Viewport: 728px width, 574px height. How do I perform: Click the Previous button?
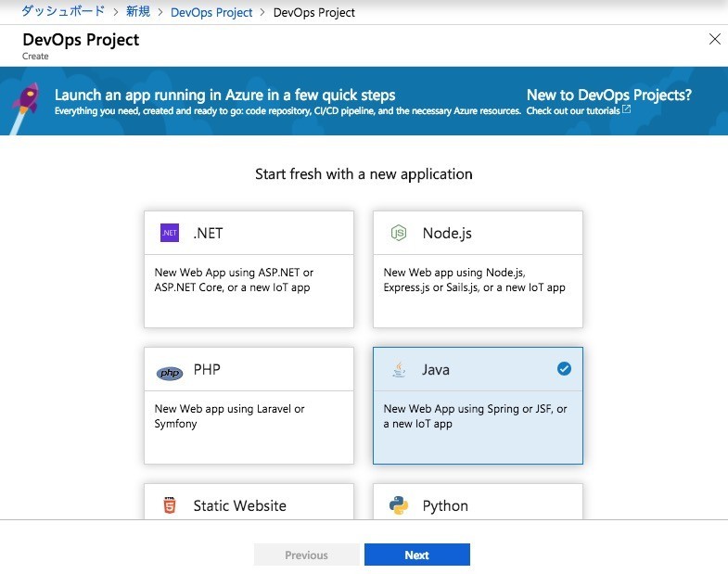(306, 555)
